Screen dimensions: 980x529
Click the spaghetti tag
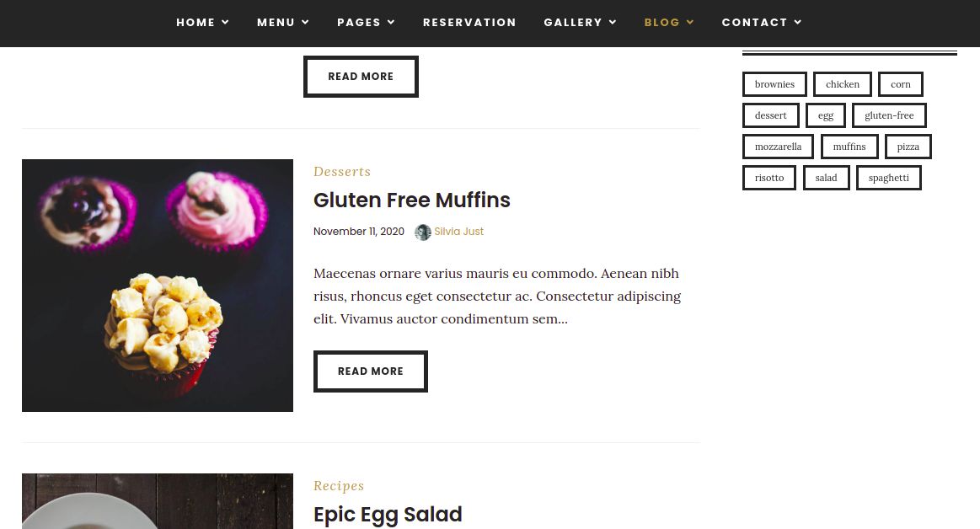click(x=888, y=178)
